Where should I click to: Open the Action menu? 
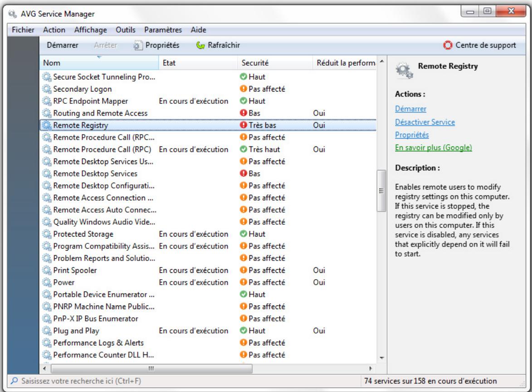tap(54, 30)
